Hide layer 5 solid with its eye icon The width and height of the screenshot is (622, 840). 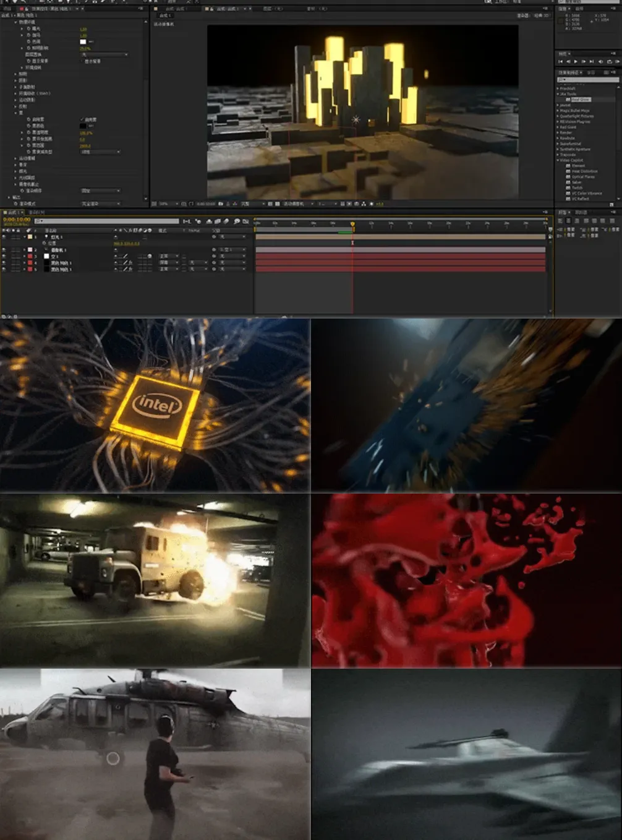coord(4,269)
